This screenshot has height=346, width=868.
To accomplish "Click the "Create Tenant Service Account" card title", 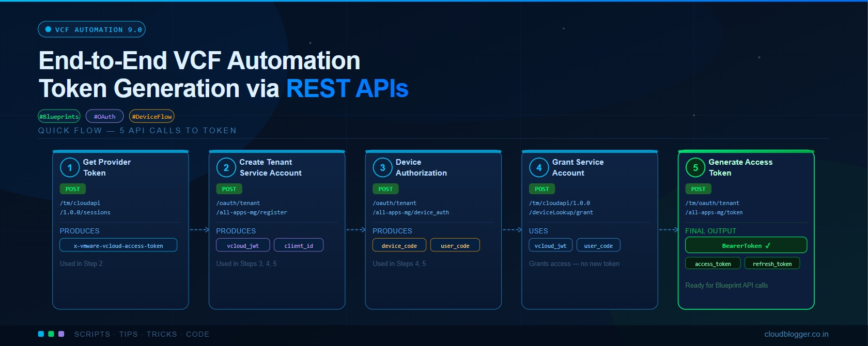I will [x=270, y=167].
